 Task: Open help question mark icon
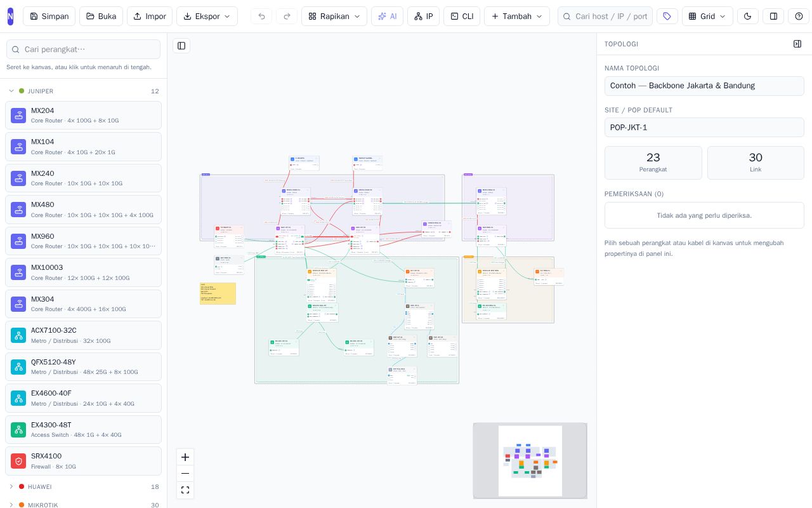coord(799,17)
